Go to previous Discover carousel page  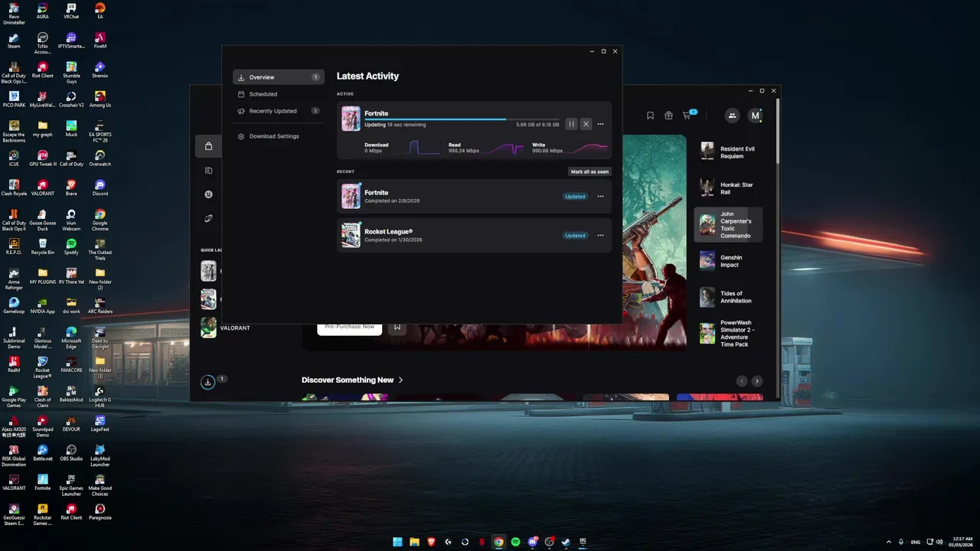[x=741, y=381]
